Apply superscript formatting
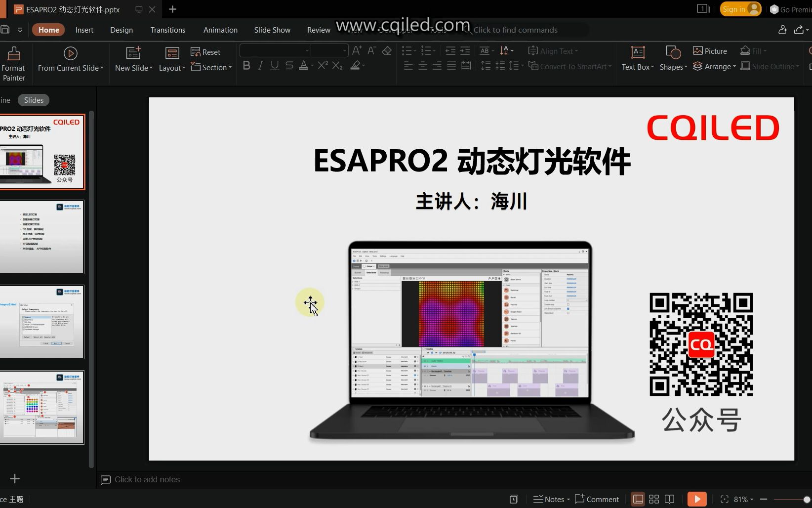Viewport: 812px width, 508px height. pyautogui.click(x=323, y=66)
